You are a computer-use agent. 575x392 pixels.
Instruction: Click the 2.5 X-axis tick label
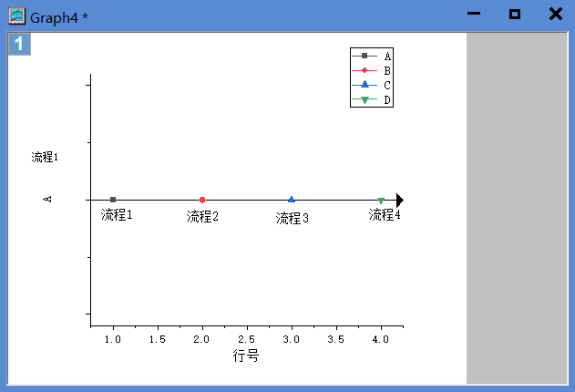point(246,339)
